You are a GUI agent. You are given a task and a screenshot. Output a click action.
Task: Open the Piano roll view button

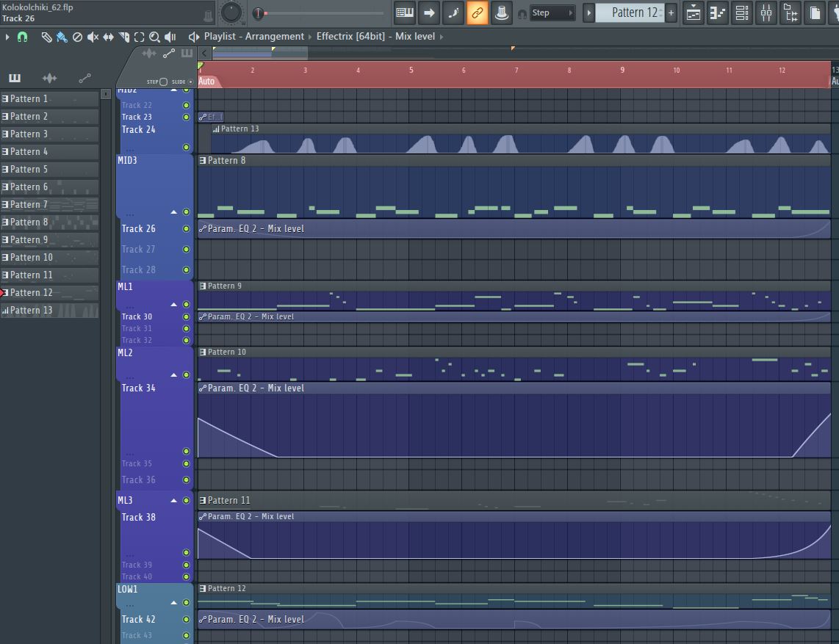717,12
